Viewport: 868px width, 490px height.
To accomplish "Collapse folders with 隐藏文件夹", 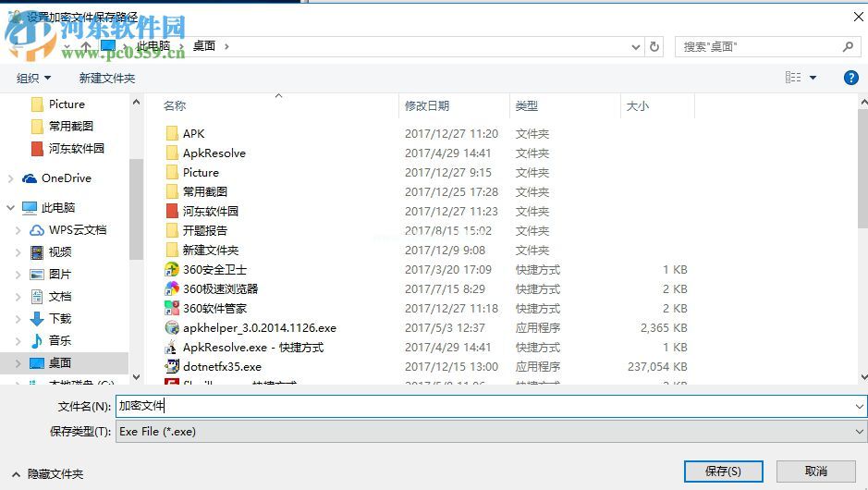I will coord(48,473).
